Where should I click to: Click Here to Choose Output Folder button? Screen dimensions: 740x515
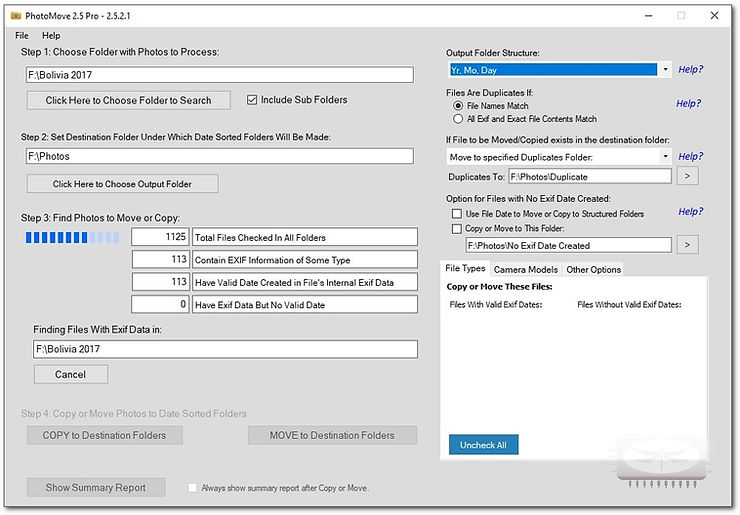click(x=122, y=184)
